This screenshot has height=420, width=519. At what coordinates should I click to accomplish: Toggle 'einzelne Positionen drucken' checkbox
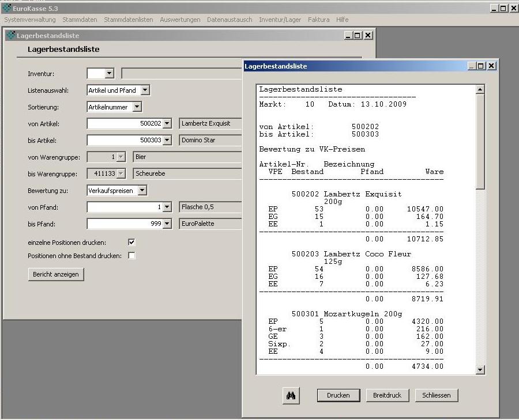pos(131,243)
